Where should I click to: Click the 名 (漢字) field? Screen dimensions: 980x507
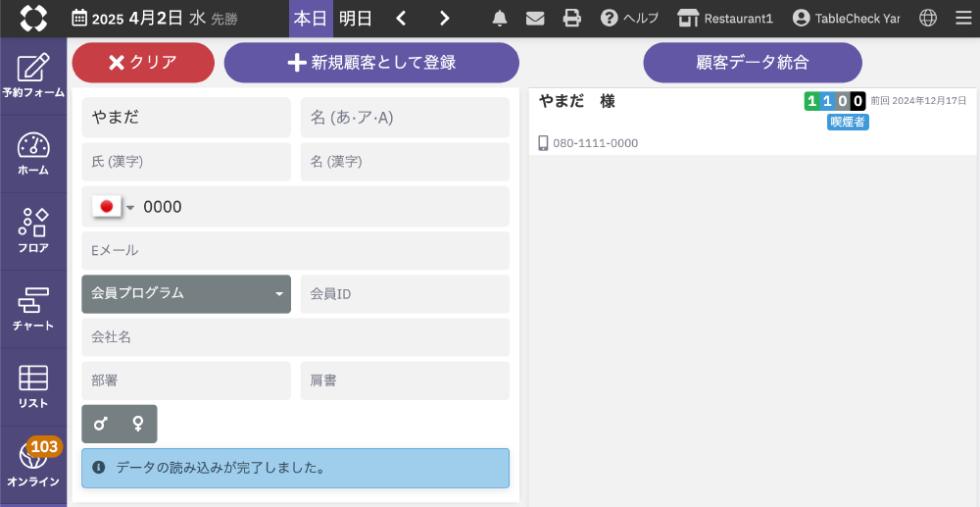pos(405,162)
